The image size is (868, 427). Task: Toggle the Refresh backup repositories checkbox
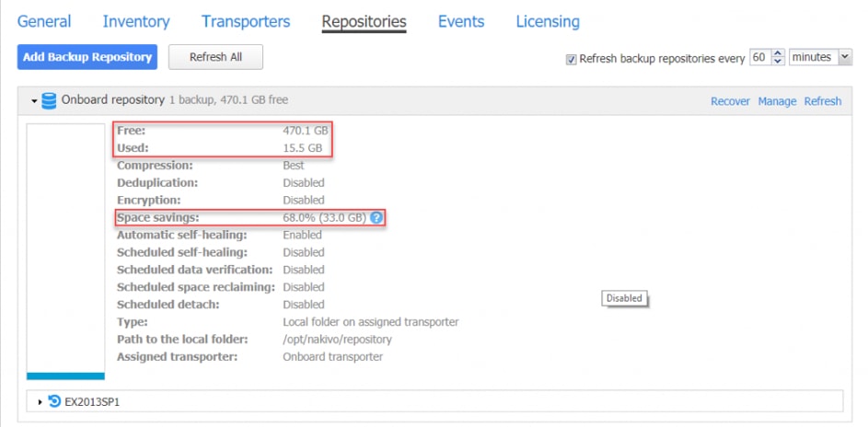[x=572, y=59]
